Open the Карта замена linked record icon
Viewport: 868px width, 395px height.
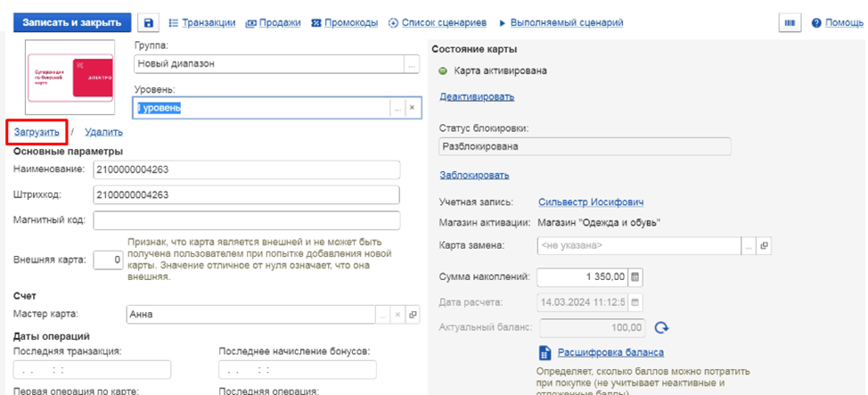764,246
